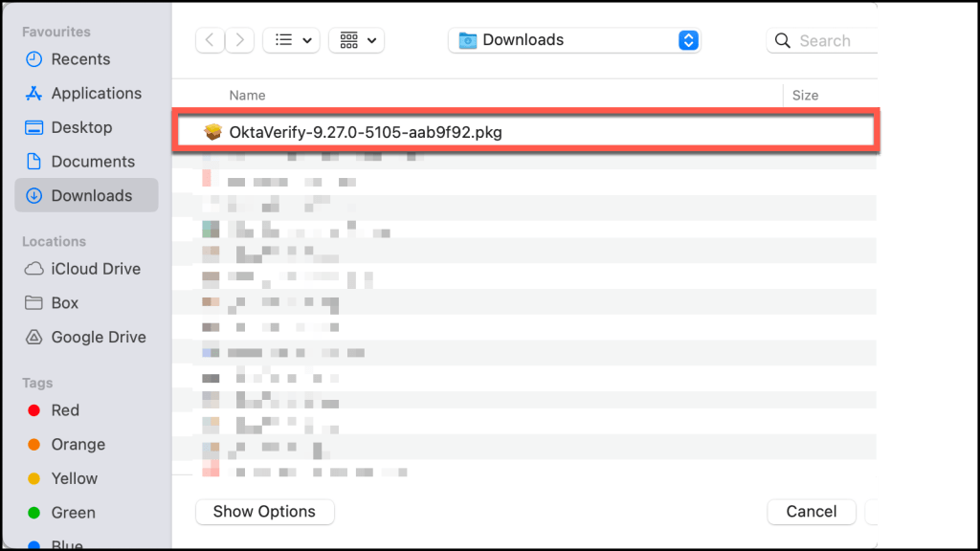Open Applications via its sidebar icon

34,94
